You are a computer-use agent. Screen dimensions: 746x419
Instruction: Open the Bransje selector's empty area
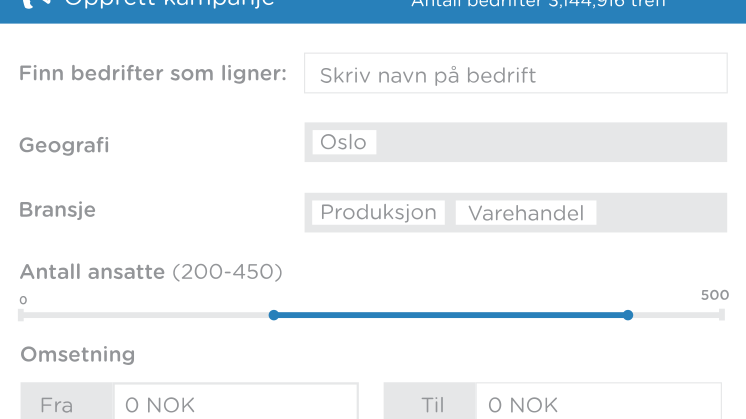click(x=661, y=213)
